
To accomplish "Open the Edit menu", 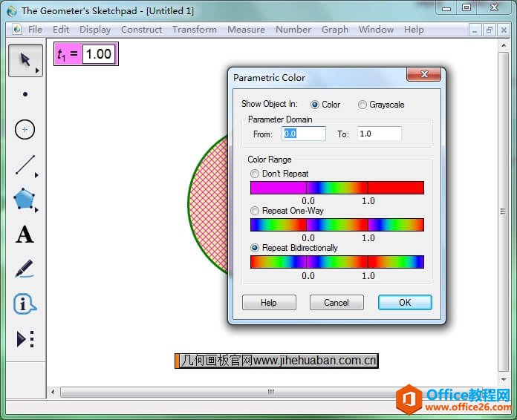I will (x=61, y=30).
